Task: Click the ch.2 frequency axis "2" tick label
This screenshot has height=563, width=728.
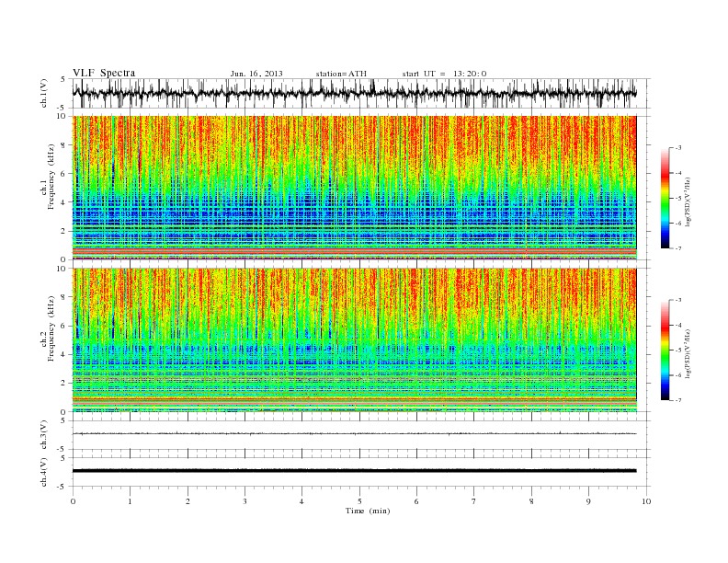Action: pyautogui.click(x=63, y=384)
